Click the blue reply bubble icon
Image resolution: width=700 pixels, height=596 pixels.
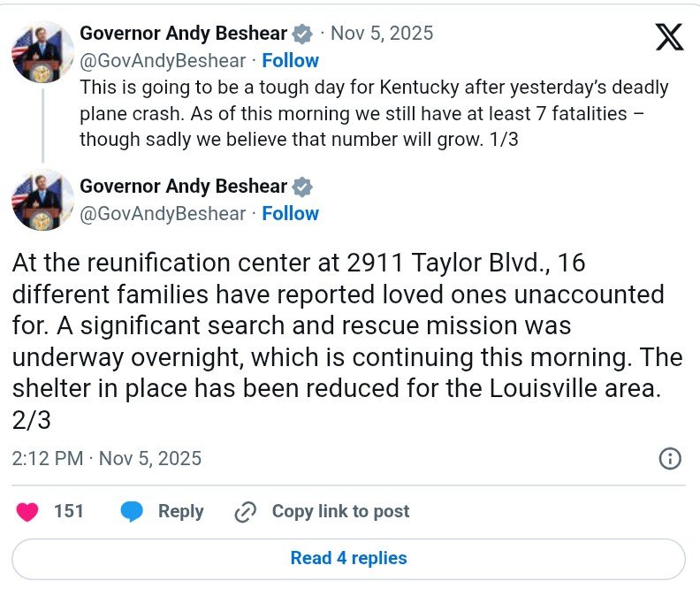(x=132, y=511)
